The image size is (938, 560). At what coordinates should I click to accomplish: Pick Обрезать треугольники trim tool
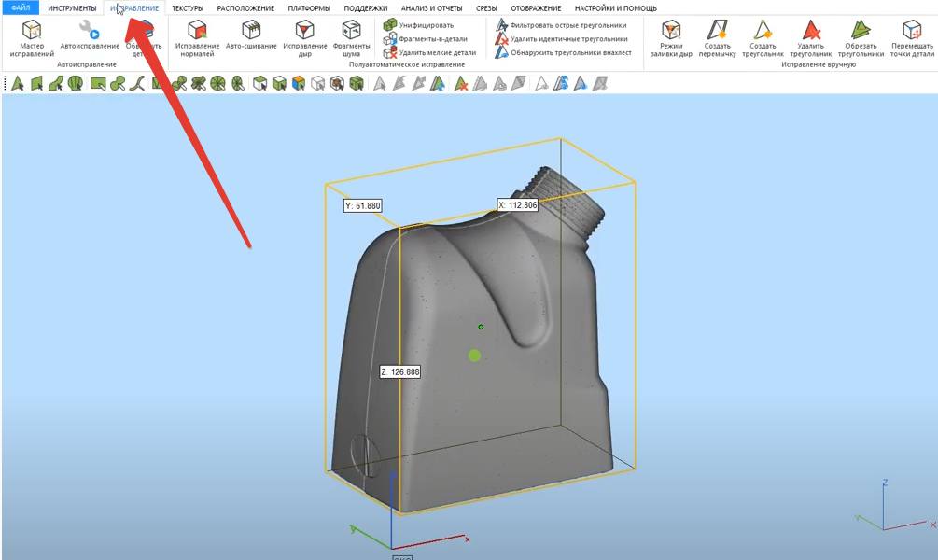point(859,36)
